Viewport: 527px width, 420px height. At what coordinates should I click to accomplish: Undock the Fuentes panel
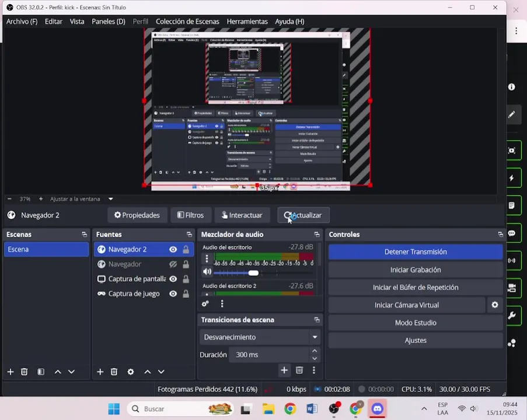(189, 234)
